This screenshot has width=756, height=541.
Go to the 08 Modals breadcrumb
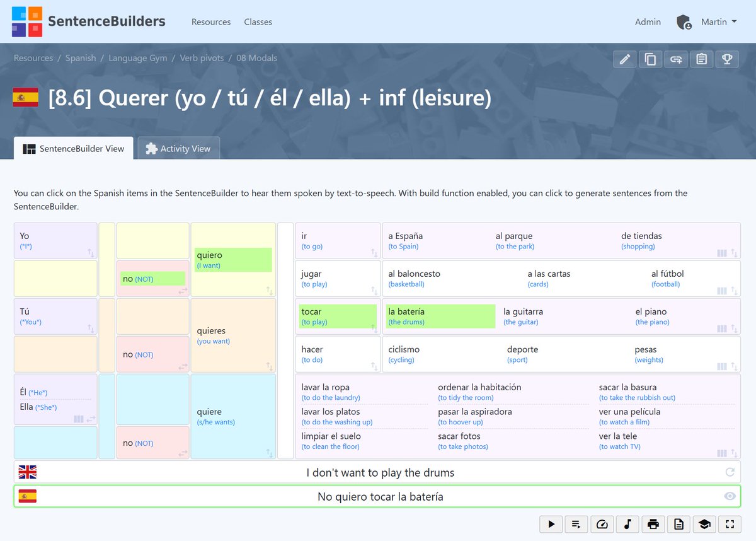pyautogui.click(x=256, y=57)
